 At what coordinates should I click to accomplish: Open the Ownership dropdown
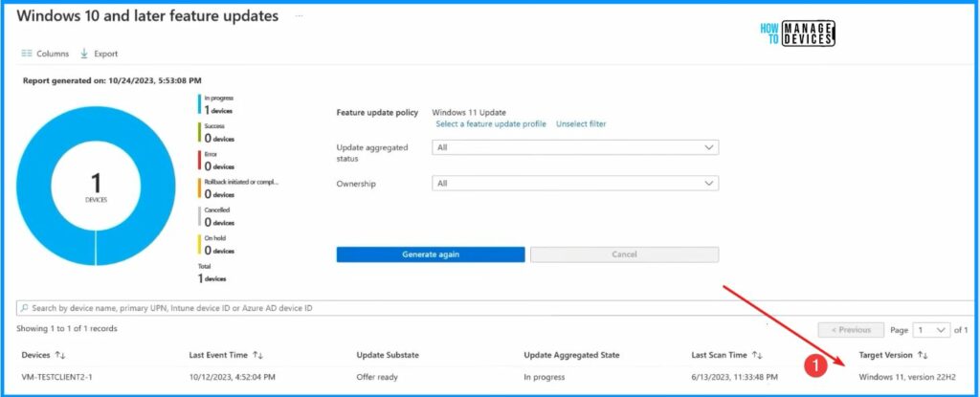click(x=575, y=183)
